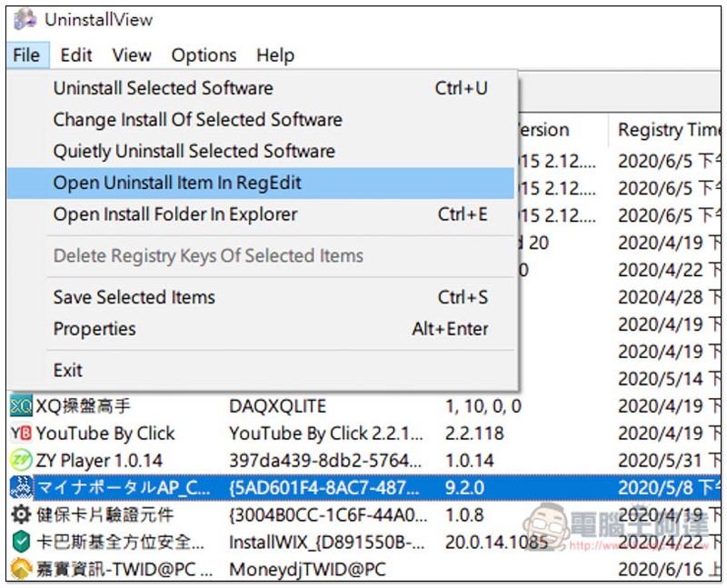Click the 2020/5/31 registry time cell
The height and width of the screenshot is (588, 727).
pyautogui.click(x=669, y=461)
